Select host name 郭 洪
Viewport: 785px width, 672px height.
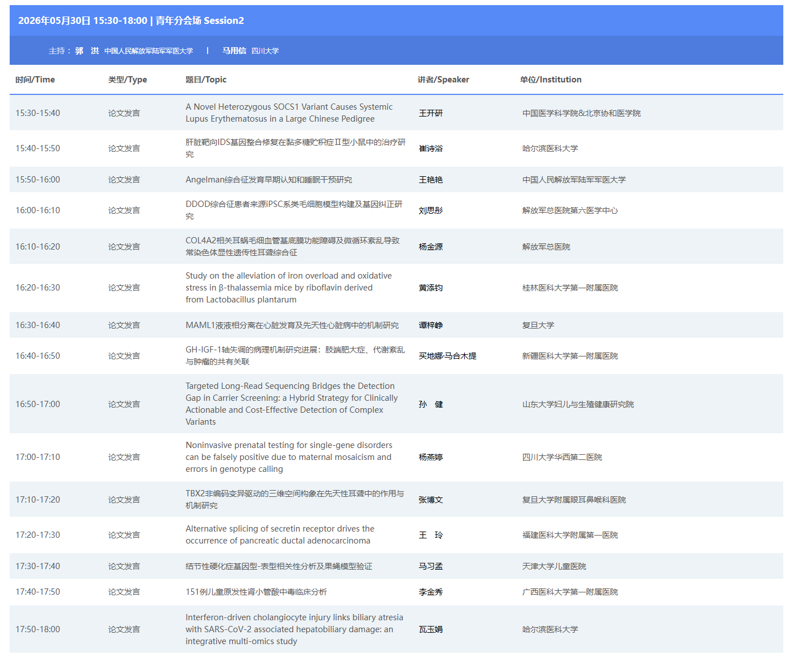click(x=87, y=51)
